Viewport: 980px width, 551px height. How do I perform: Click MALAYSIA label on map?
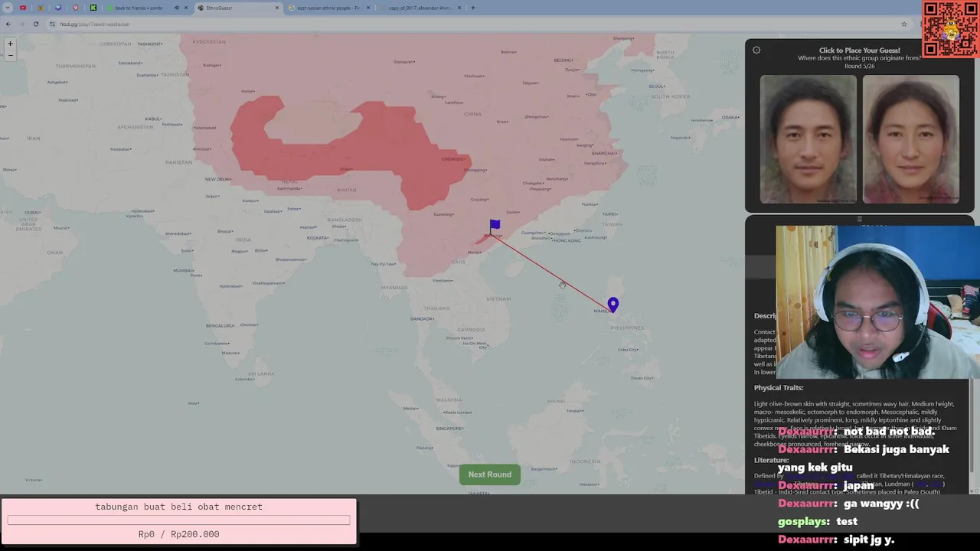pos(449,399)
